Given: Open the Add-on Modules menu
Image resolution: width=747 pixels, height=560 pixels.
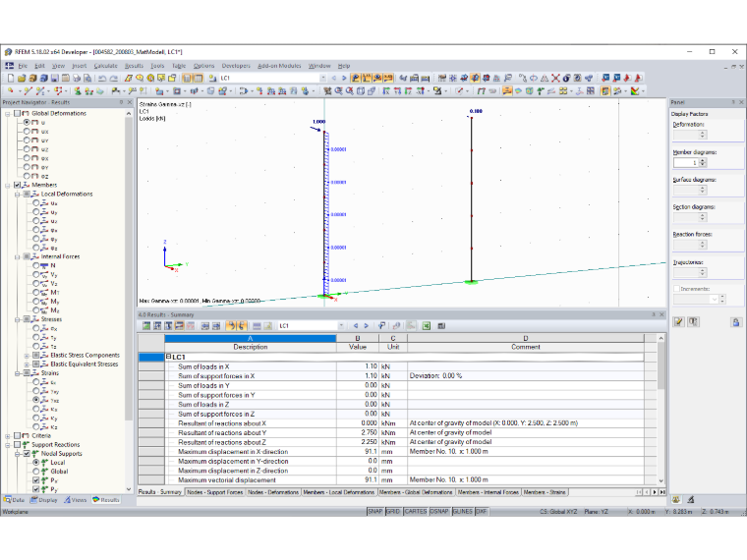Looking at the screenshot, I should click(x=279, y=66).
